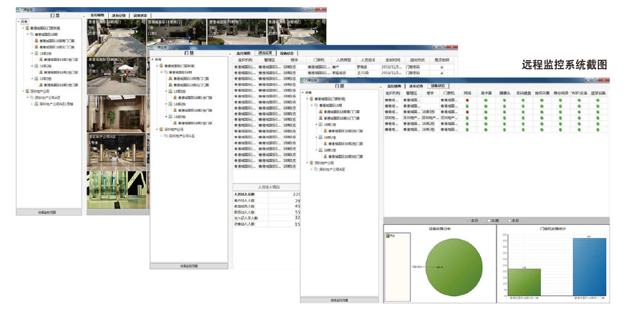Viewport: 644px width, 316px height.
Task: Select 深圳地产公司A区1号楼 in monitoring view window tree
Action: 57,104
